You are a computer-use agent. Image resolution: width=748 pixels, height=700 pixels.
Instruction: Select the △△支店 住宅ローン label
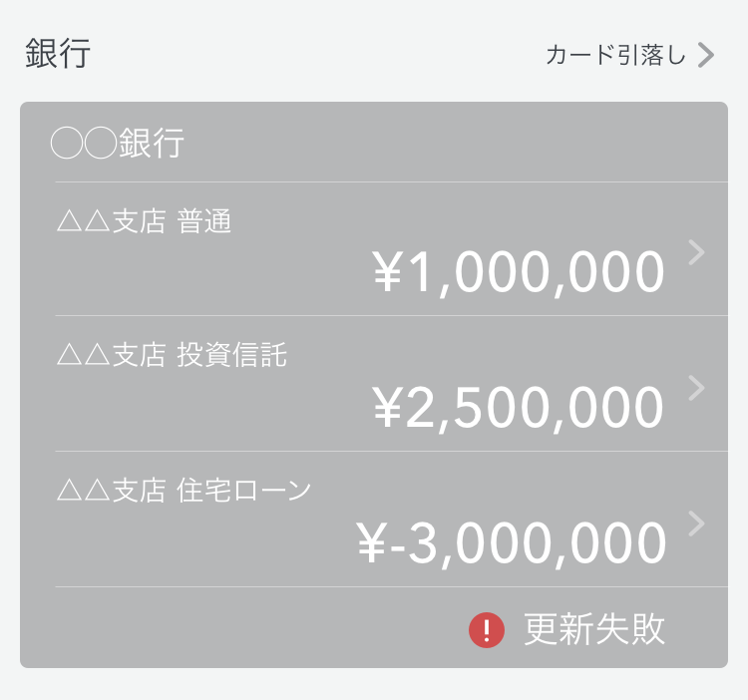coord(184,491)
